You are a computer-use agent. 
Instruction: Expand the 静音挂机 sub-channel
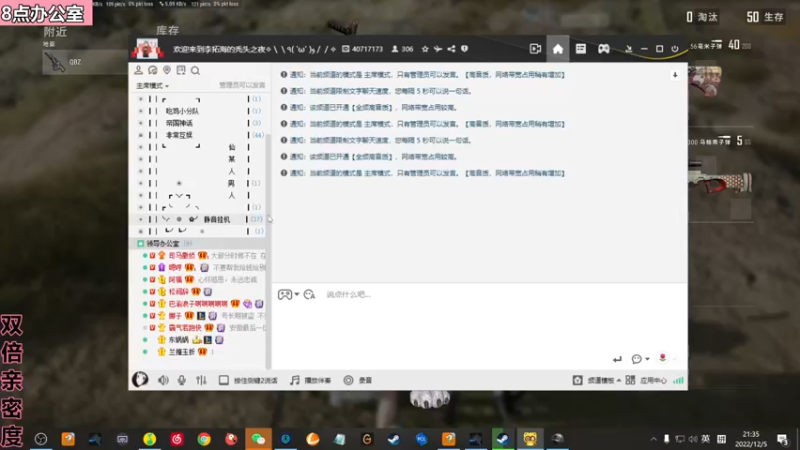(x=141, y=219)
